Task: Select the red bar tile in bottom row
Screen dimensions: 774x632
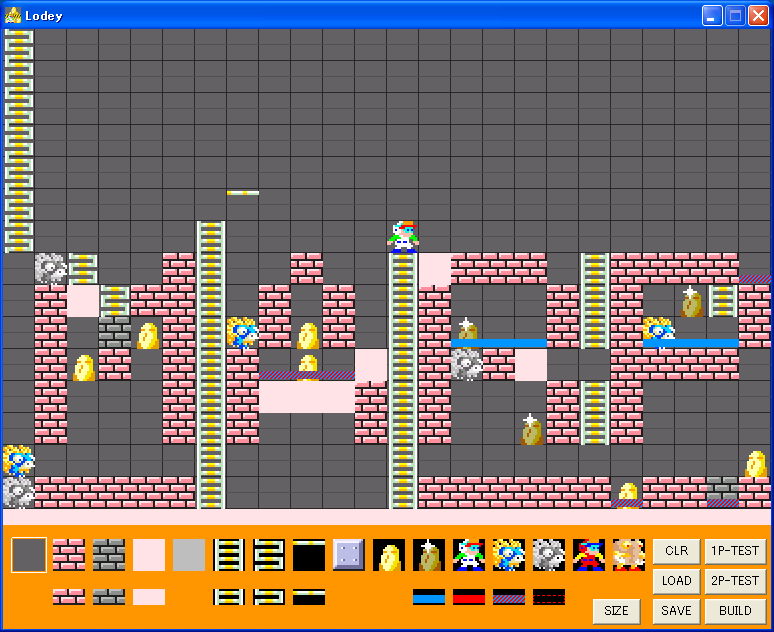Action: tap(469, 597)
